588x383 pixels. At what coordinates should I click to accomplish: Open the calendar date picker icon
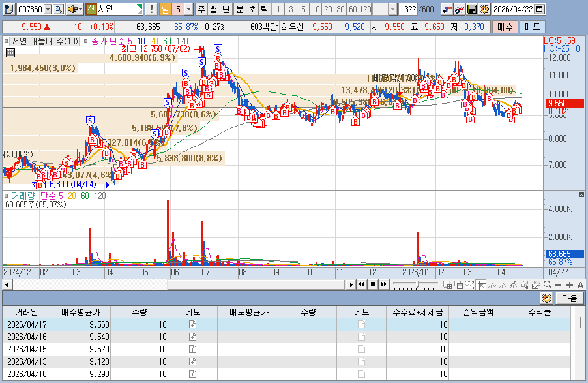tap(539, 9)
